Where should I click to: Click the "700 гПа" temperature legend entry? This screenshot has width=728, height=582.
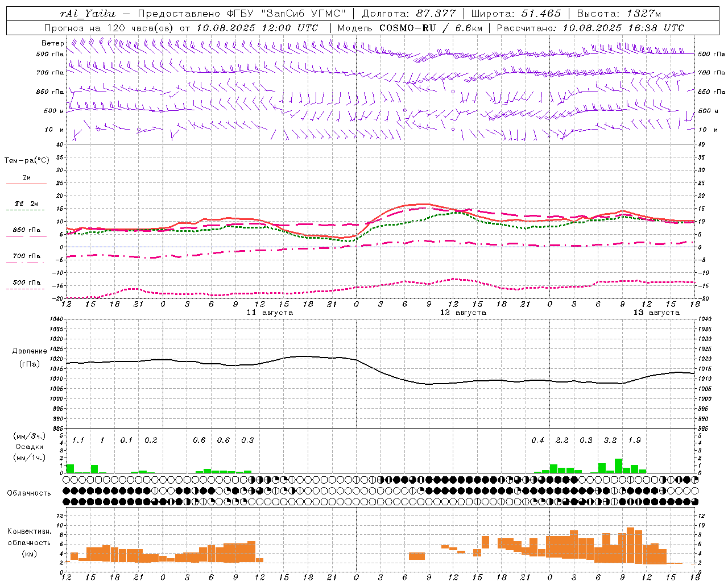27,256
